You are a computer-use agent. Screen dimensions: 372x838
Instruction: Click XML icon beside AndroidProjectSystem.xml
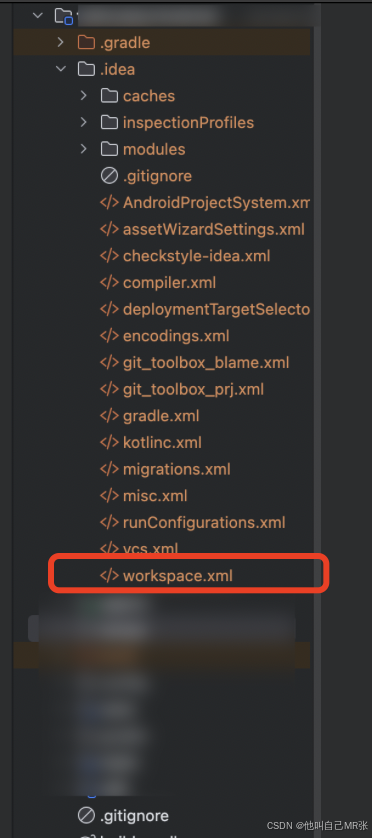click(x=109, y=203)
